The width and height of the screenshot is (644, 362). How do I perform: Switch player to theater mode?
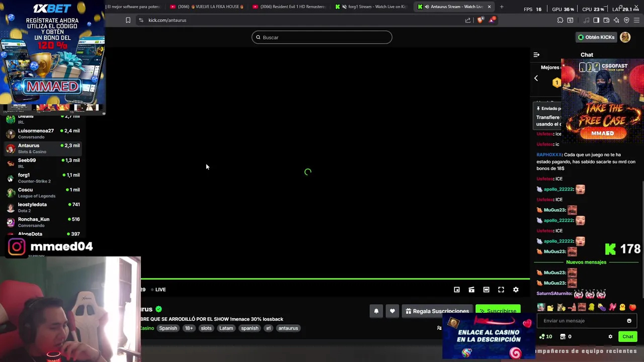[486, 290]
